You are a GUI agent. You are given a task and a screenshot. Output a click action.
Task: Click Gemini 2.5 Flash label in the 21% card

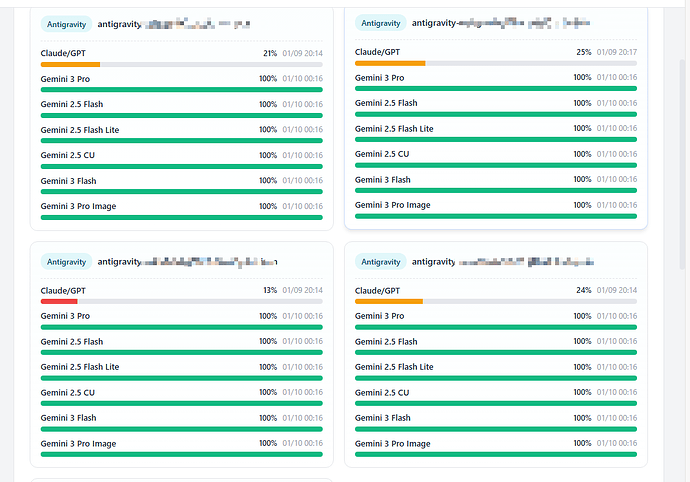pyautogui.click(x=72, y=104)
